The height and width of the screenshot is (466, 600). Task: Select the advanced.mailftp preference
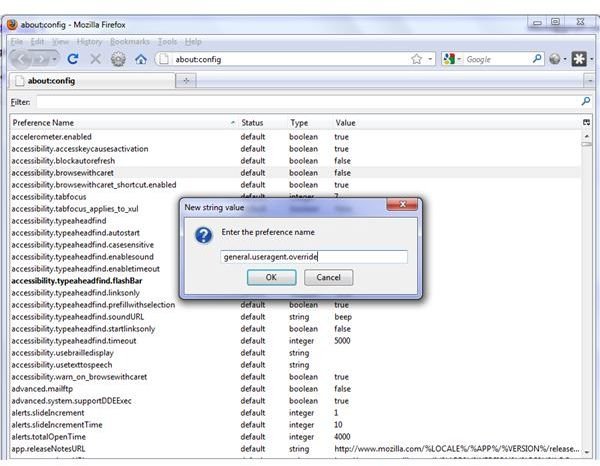[x=295, y=389]
